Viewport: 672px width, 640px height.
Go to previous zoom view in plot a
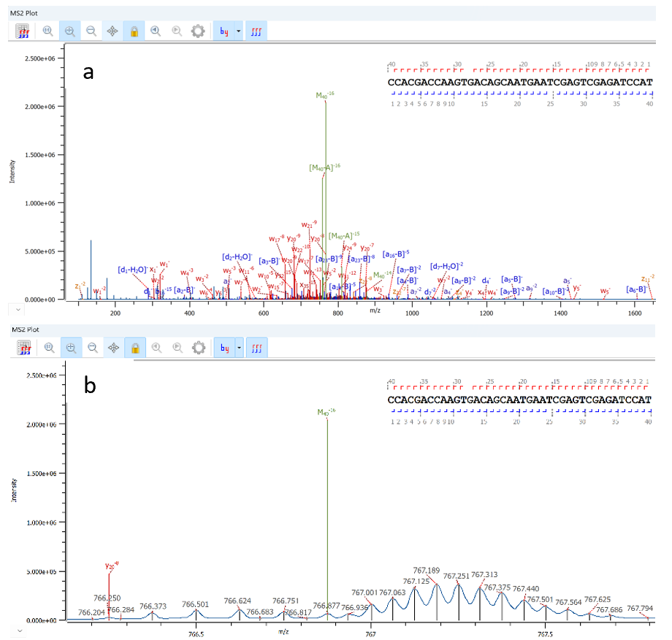coord(156,31)
